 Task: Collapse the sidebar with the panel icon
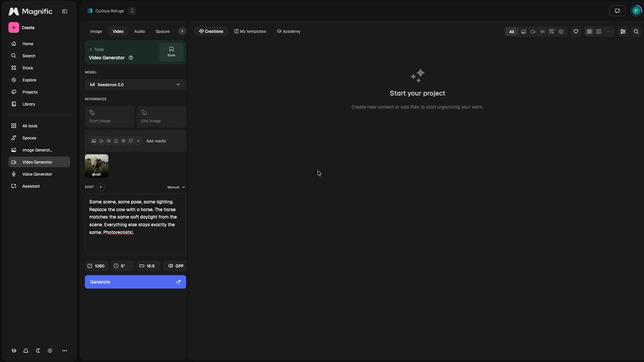tap(65, 11)
